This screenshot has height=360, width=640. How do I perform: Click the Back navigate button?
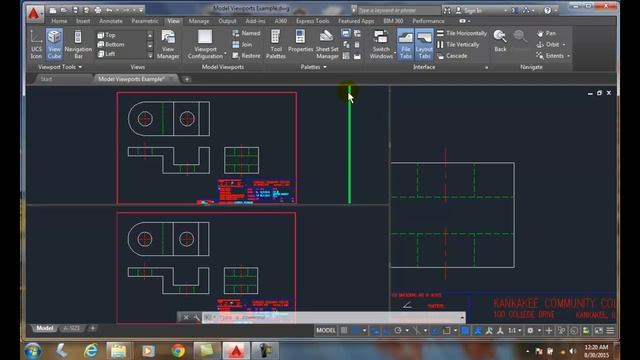point(500,41)
